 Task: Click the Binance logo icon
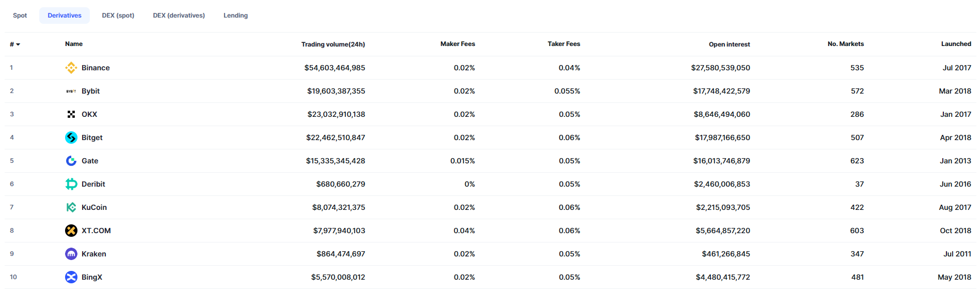coord(71,68)
